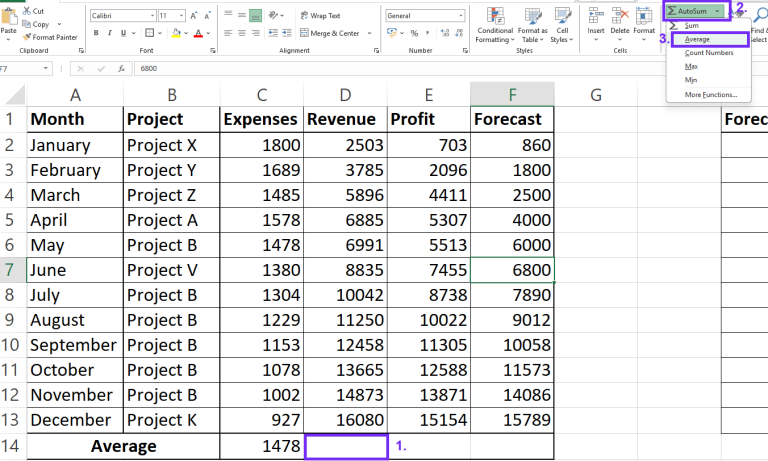The image size is (768, 461).
Task: Select empty Revenue average cell D14
Action: click(x=346, y=446)
